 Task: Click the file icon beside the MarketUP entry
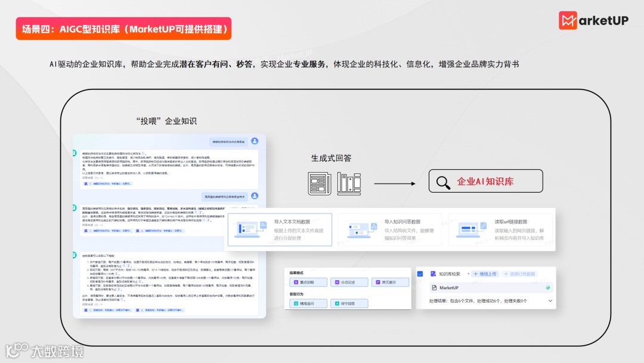434,287
